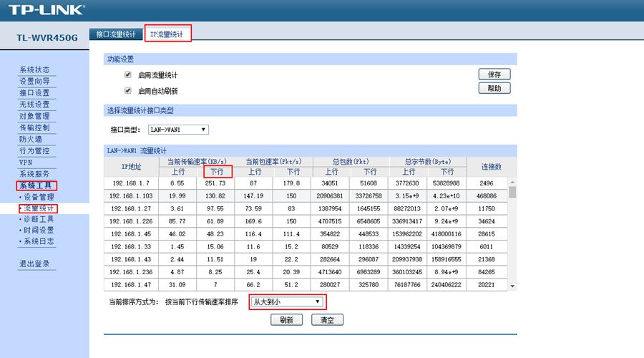This screenshot has height=358, width=644.
Task: Click the 清空 button
Action: [328, 320]
